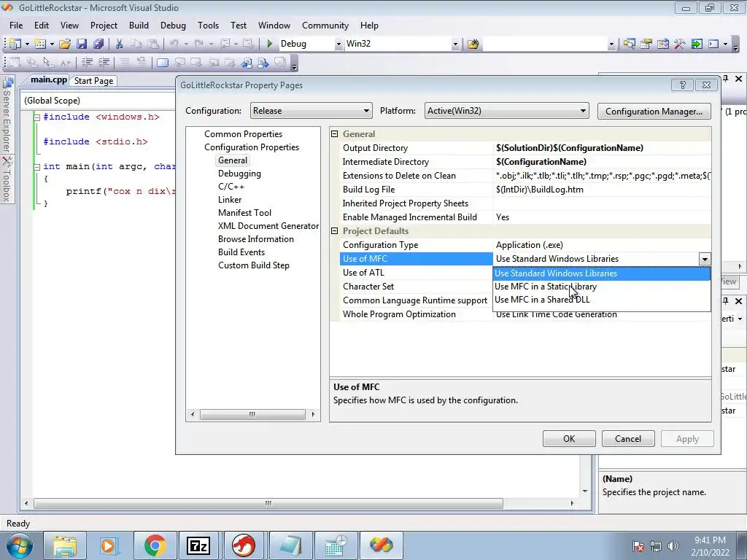The image size is (747, 560).
Task: Select C/C++ in the properties tree
Action: coord(231,187)
